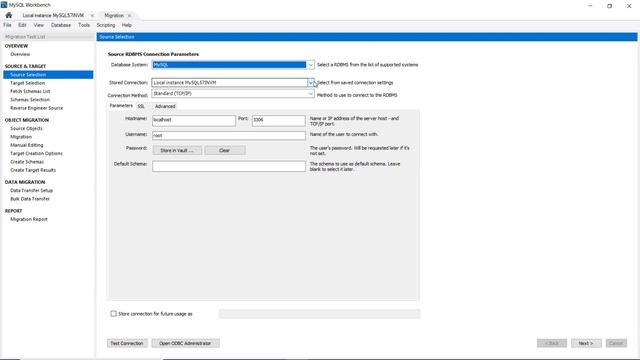The image size is (640, 360).
Task: Click Test Connection button
Action: pos(127,343)
